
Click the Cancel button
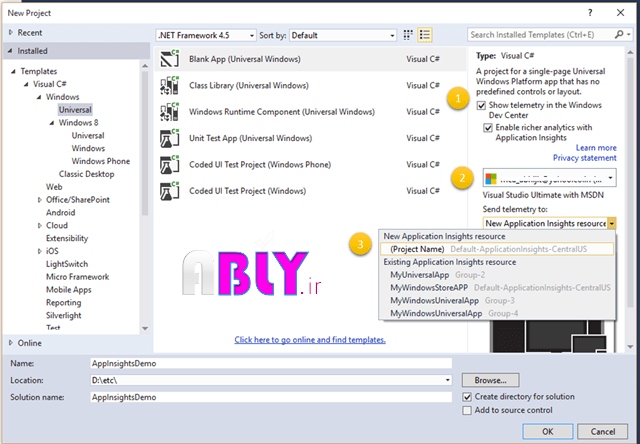pos(603,431)
